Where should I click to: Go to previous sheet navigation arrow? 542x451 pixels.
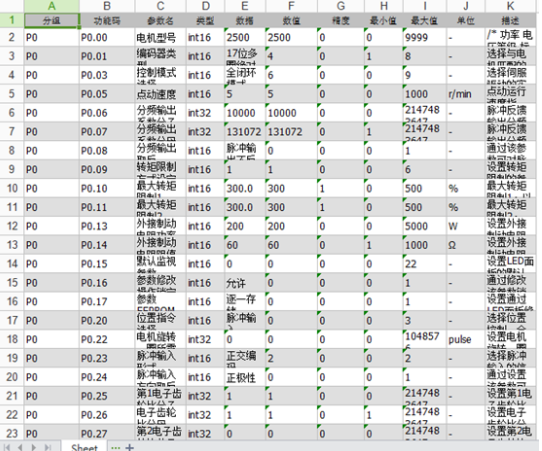tap(20, 447)
